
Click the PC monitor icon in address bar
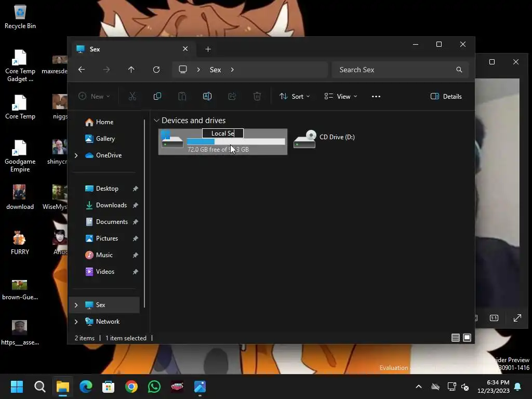[x=183, y=70]
